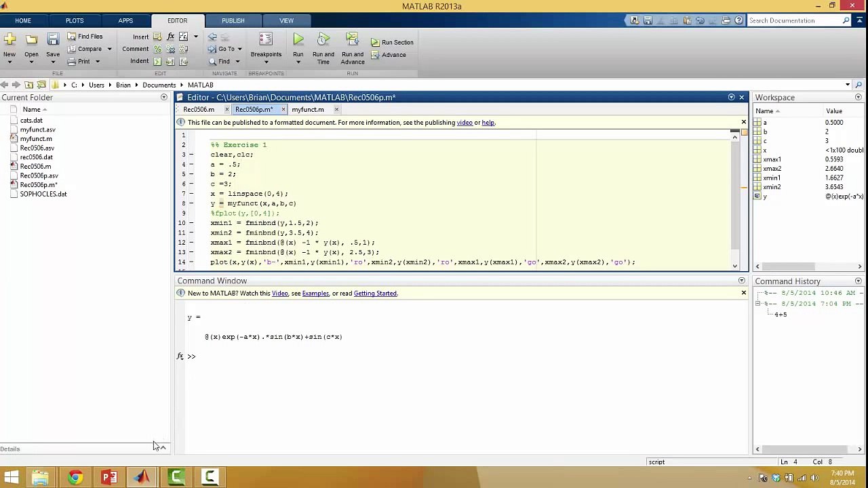Viewport: 868px width, 488px height.
Task: Open Chrome from the taskbar
Action: pyautogui.click(x=75, y=477)
